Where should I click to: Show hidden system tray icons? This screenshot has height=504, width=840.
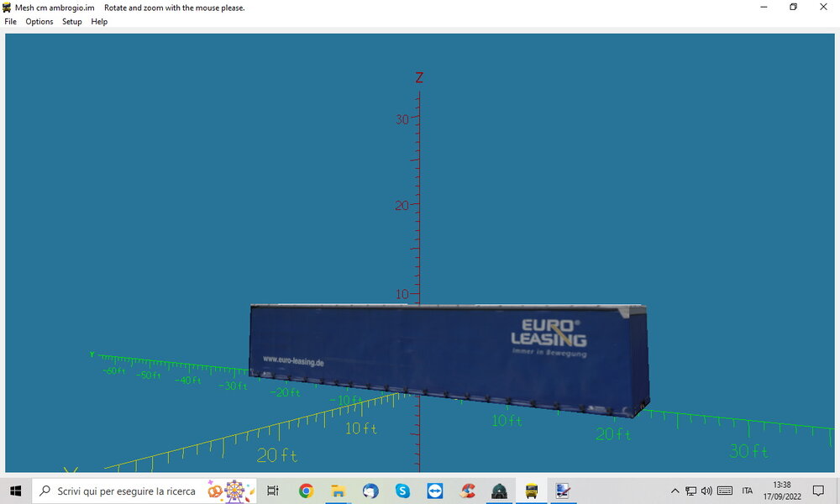(675, 491)
